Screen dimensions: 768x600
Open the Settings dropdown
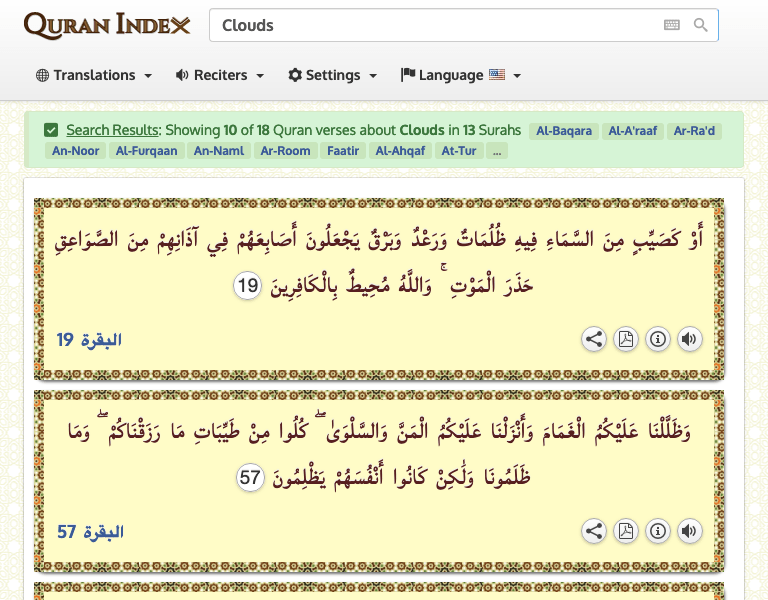click(x=332, y=75)
